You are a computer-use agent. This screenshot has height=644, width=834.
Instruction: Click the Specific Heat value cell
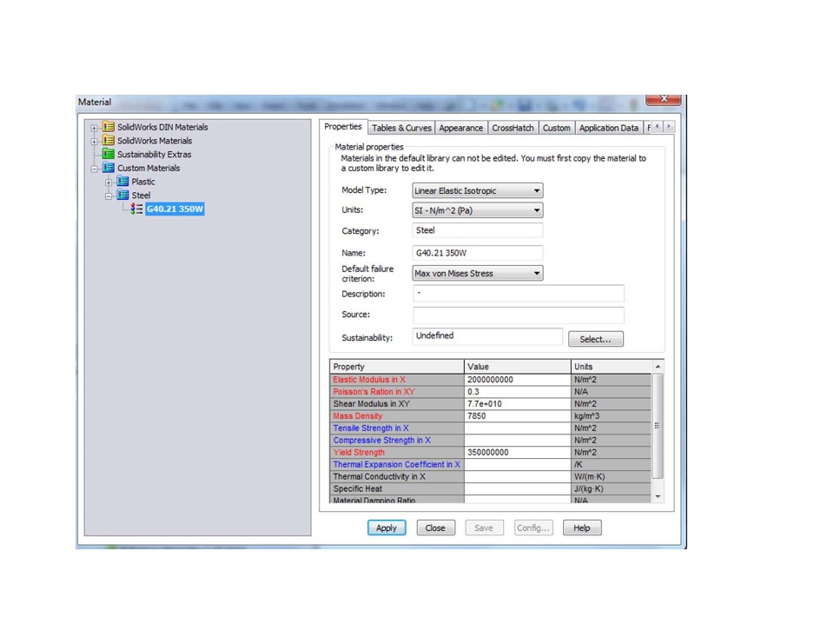pyautogui.click(x=517, y=488)
